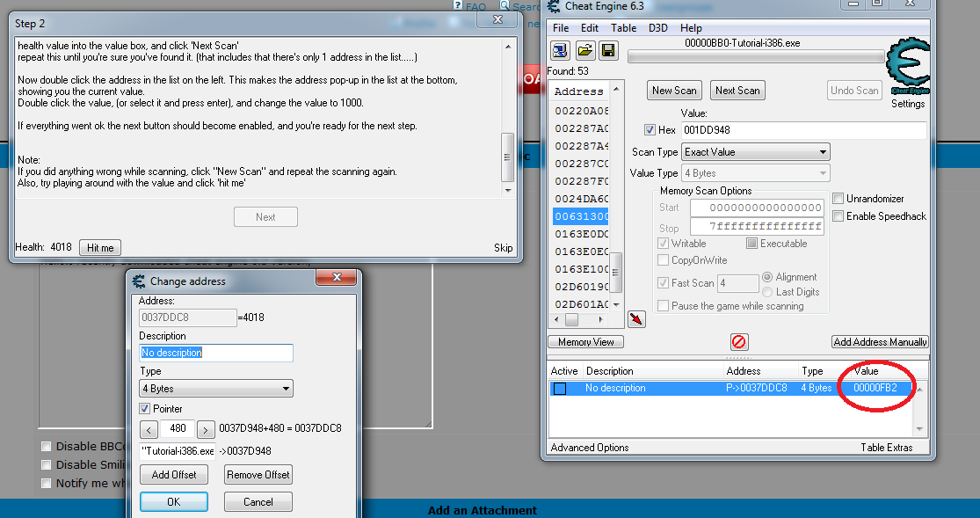This screenshot has height=518, width=980.
Task: Select address 0024DA60 in found list
Action: 581,199
